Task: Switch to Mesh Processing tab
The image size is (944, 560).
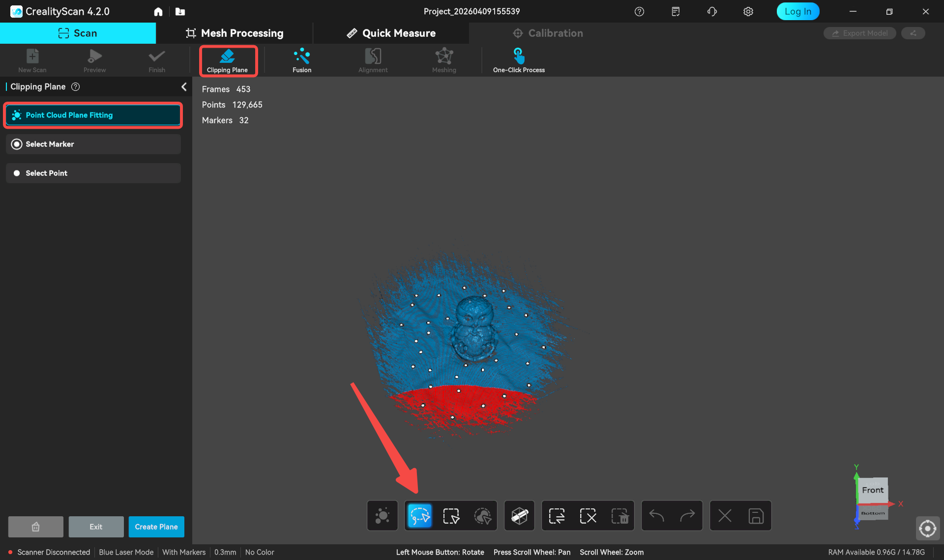Action: (235, 33)
